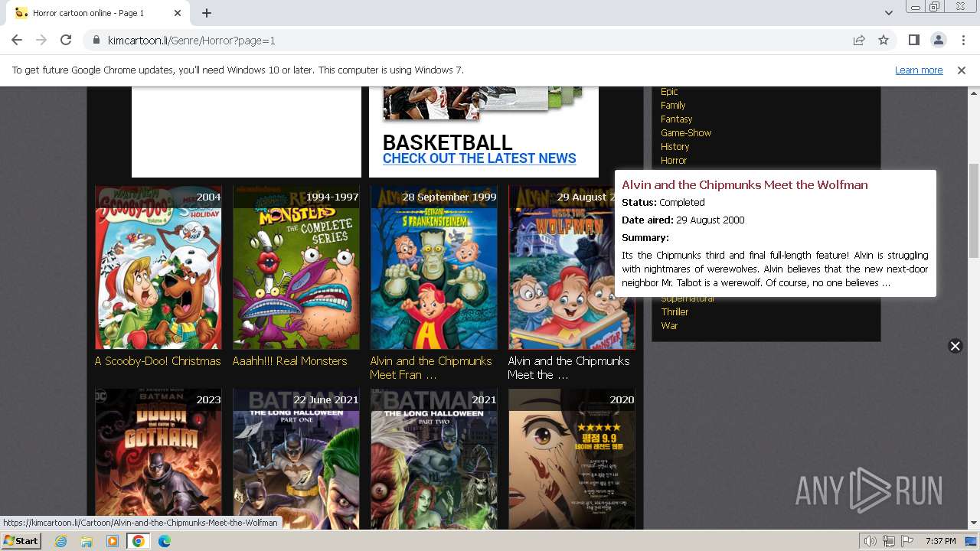Expand the tab search dropdown
The image size is (980, 551).
point(888,13)
